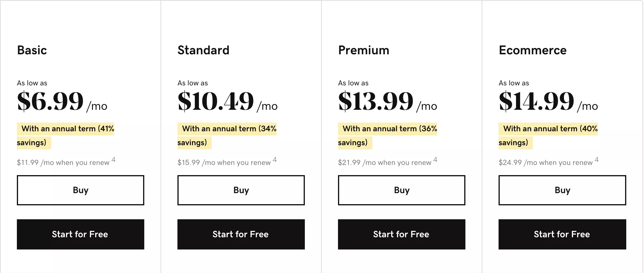
Task: Open footnote 4 beside $24.99 renewal price
Action: (x=597, y=160)
